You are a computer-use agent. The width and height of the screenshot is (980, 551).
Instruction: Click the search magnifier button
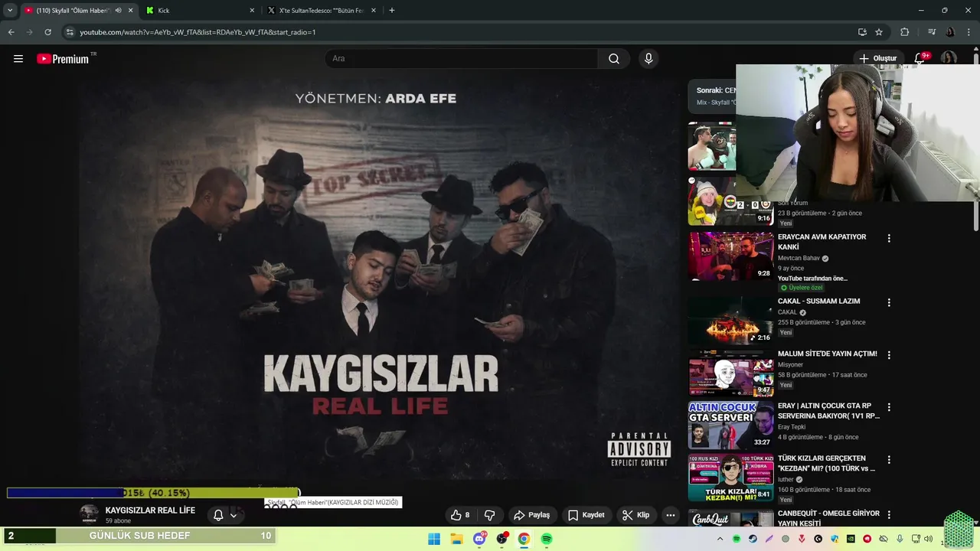pyautogui.click(x=614, y=59)
